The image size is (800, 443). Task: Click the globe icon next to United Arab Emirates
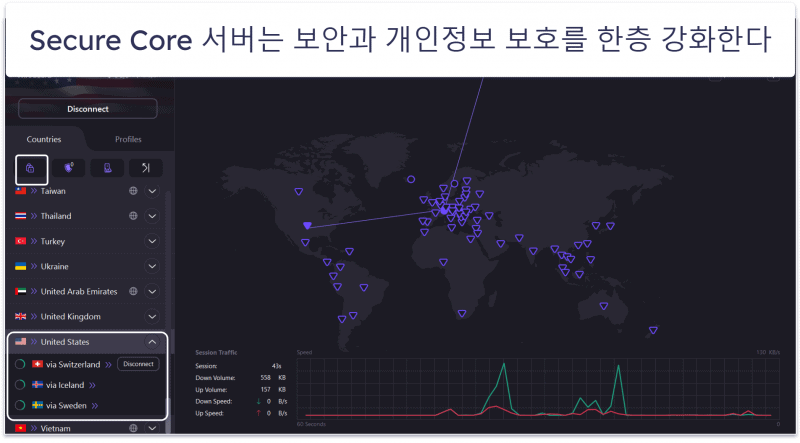point(133,291)
